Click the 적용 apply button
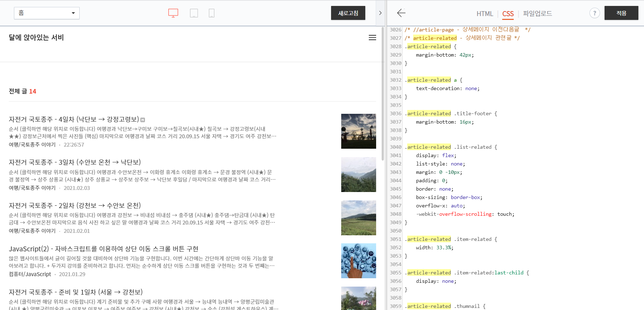 coord(621,13)
